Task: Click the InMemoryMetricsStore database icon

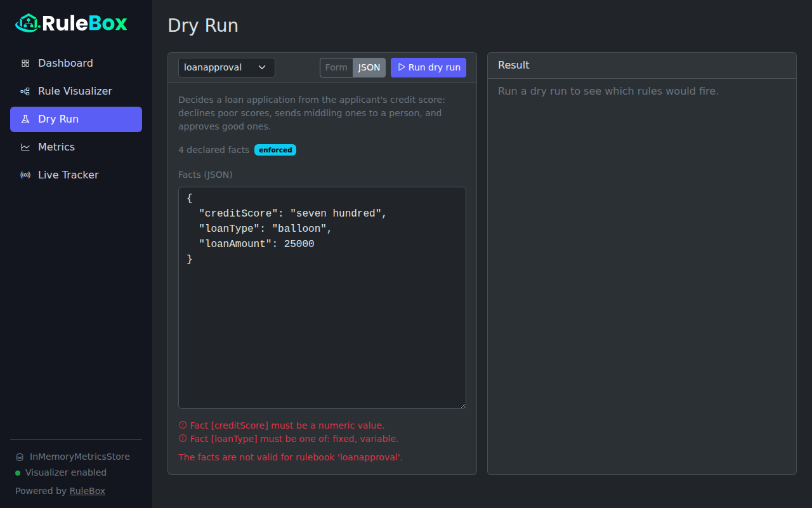Action: [20, 457]
